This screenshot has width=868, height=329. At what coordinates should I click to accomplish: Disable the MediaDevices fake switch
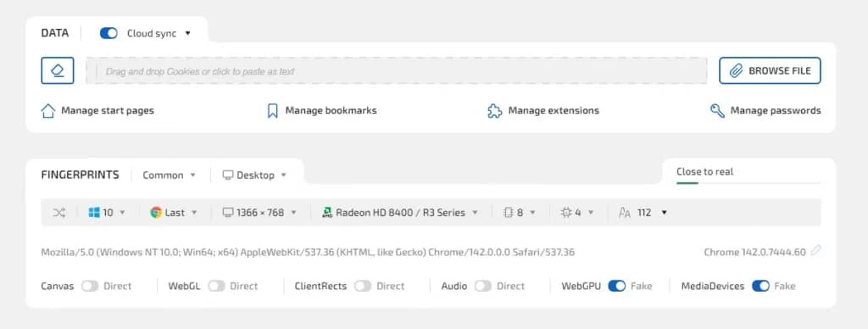pos(760,287)
